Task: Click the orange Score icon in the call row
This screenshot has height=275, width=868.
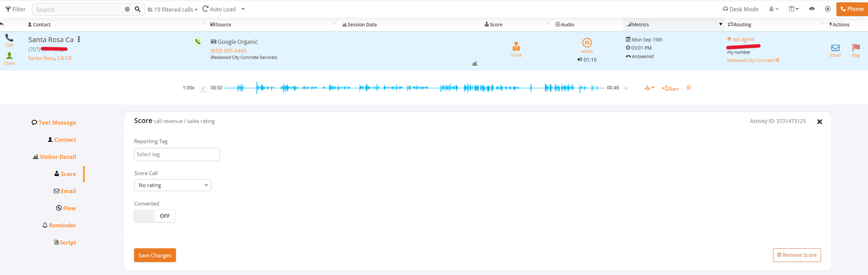Action: [516, 49]
